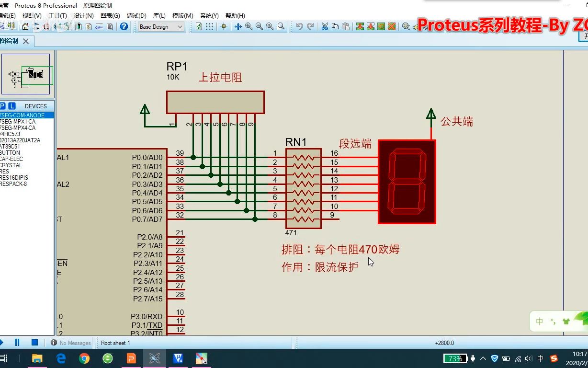Click the Block Rotate icon
588x368 pixels.
pos(381,27)
